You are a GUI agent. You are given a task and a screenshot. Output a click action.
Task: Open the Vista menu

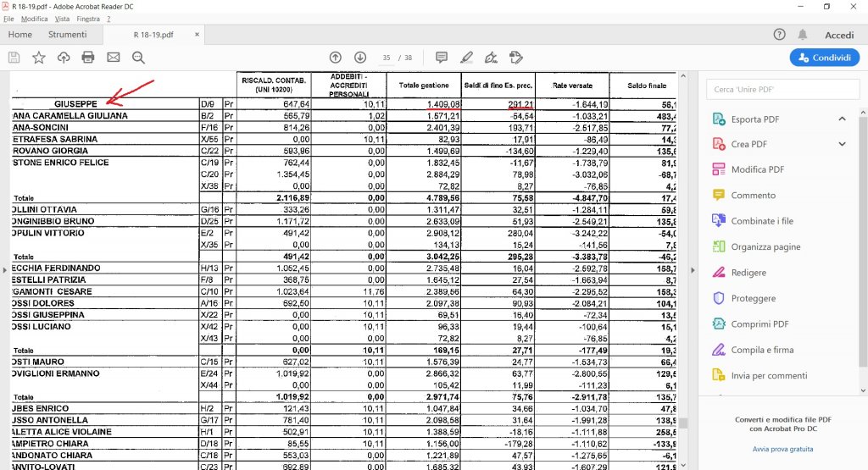(x=62, y=19)
